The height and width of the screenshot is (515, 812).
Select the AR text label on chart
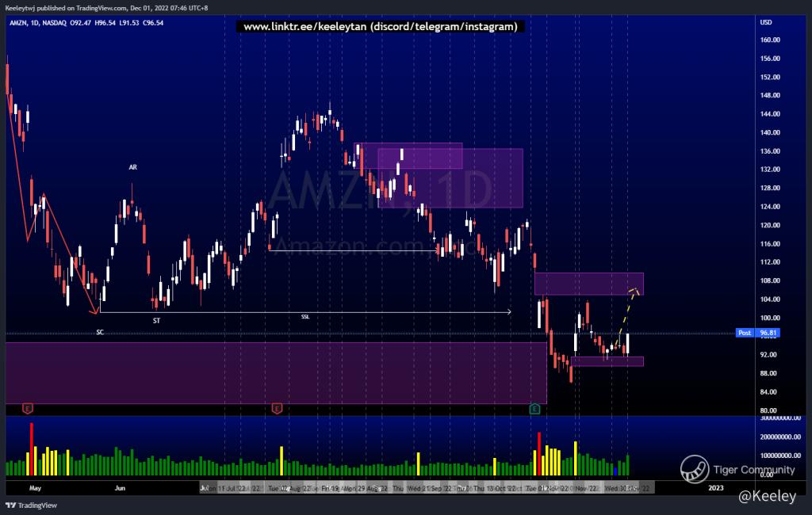tap(133, 167)
